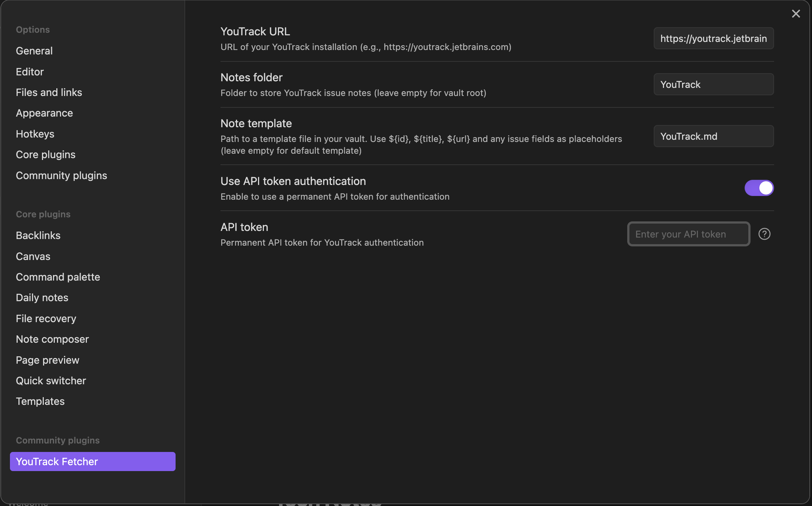Click the API token help icon
Screen dimensions: 812x506
[764, 234]
